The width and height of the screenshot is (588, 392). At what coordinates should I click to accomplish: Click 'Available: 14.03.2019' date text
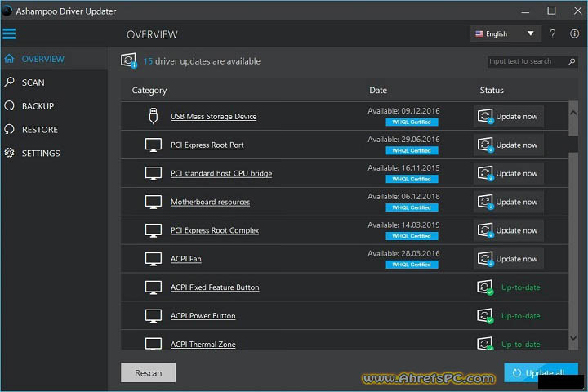(403, 225)
